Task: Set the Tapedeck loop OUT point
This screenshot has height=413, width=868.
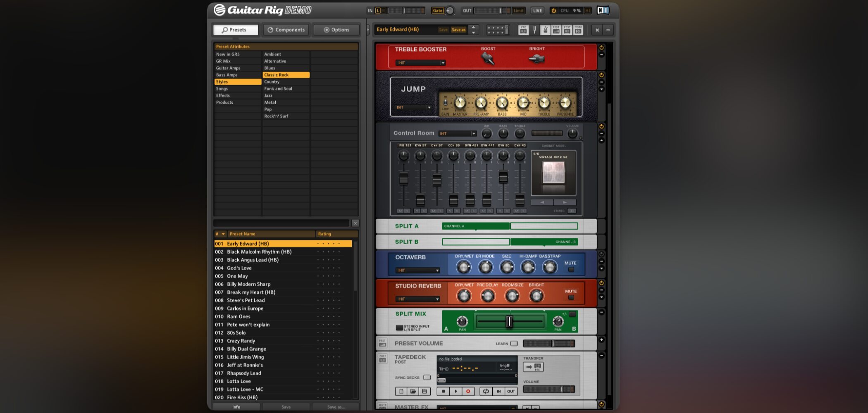Action: pos(511,391)
